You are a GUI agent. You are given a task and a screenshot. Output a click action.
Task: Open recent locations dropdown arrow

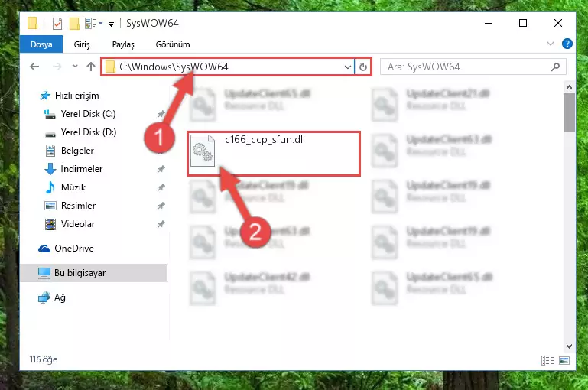click(x=75, y=67)
